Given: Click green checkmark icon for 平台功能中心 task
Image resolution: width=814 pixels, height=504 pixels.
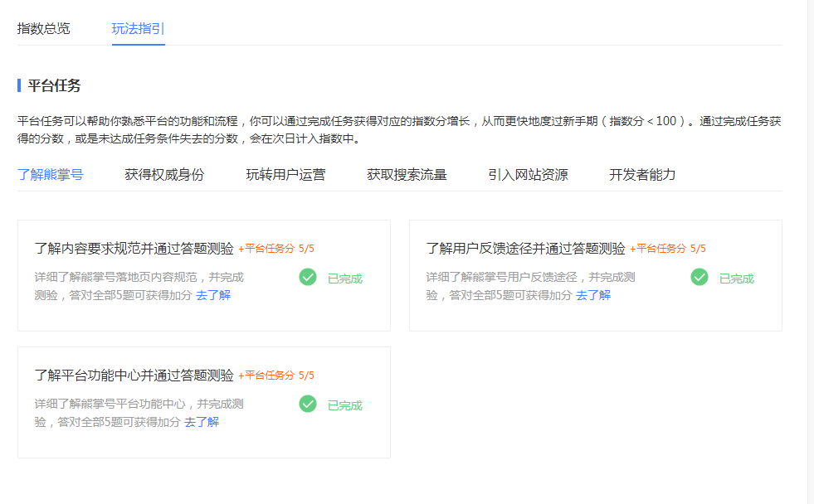Looking at the screenshot, I should 308,404.
